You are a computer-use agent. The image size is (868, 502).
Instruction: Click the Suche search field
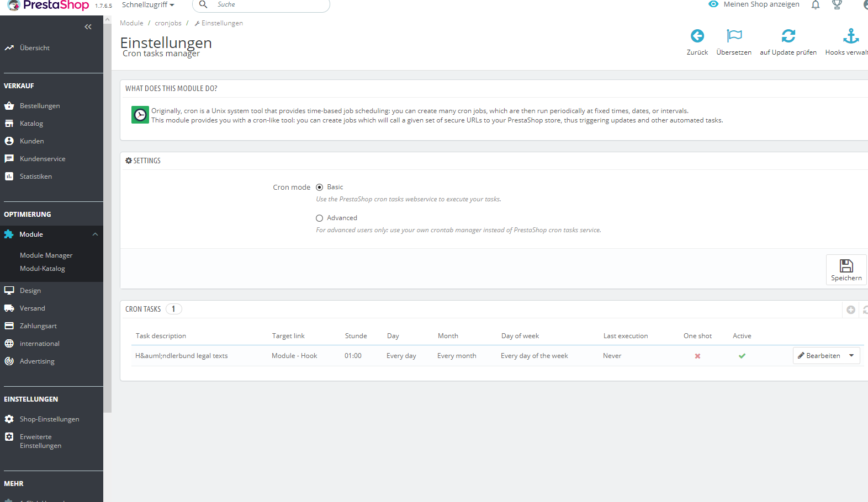261,5
